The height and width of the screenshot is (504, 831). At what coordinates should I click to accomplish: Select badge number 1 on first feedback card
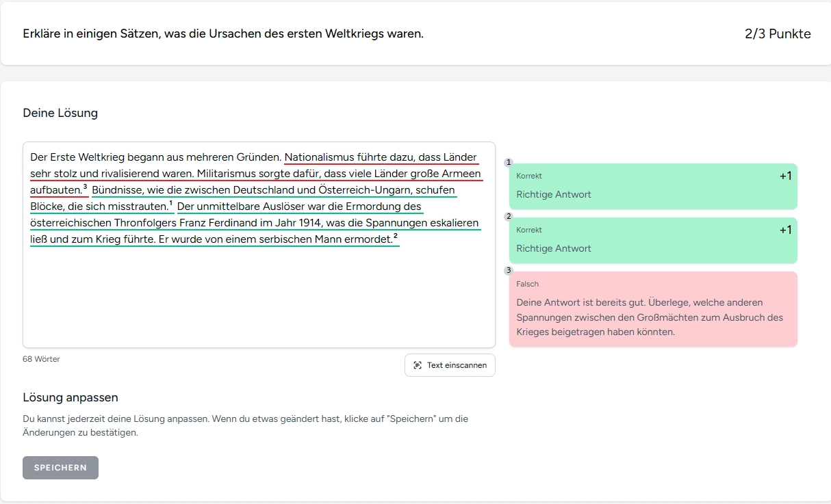(x=508, y=163)
